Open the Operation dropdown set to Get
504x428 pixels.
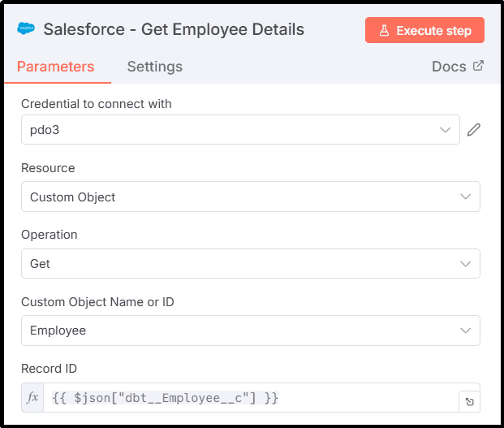[250, 264]
